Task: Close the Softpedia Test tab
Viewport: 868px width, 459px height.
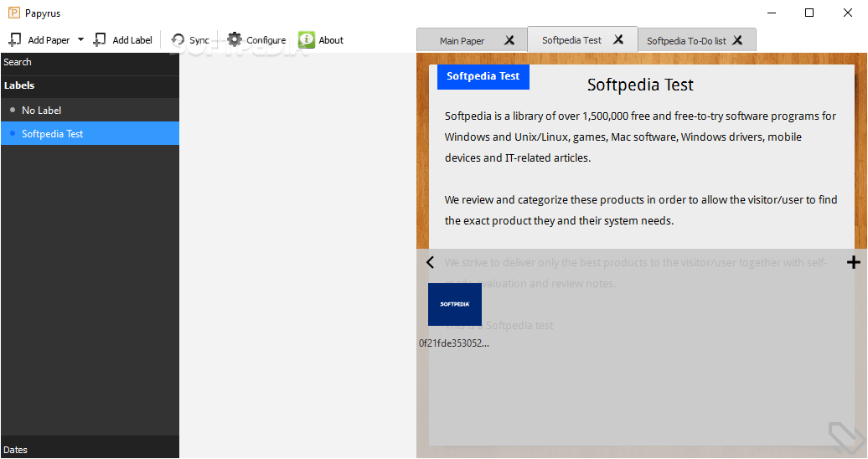Action: point(618,39)
